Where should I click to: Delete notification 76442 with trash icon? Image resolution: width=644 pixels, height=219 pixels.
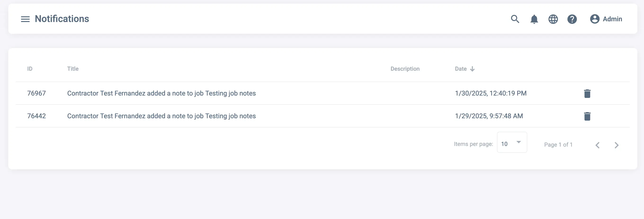[x=587, y=116]
